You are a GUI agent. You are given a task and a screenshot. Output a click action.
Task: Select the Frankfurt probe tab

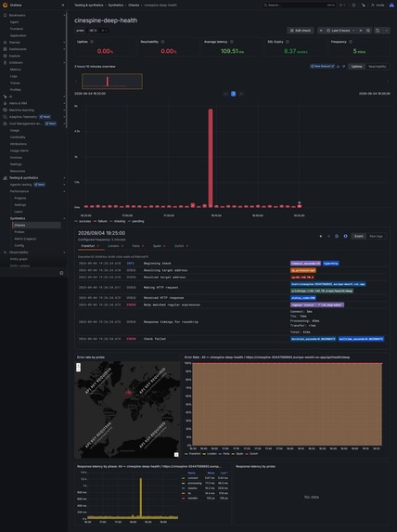(x=90, y=246)
